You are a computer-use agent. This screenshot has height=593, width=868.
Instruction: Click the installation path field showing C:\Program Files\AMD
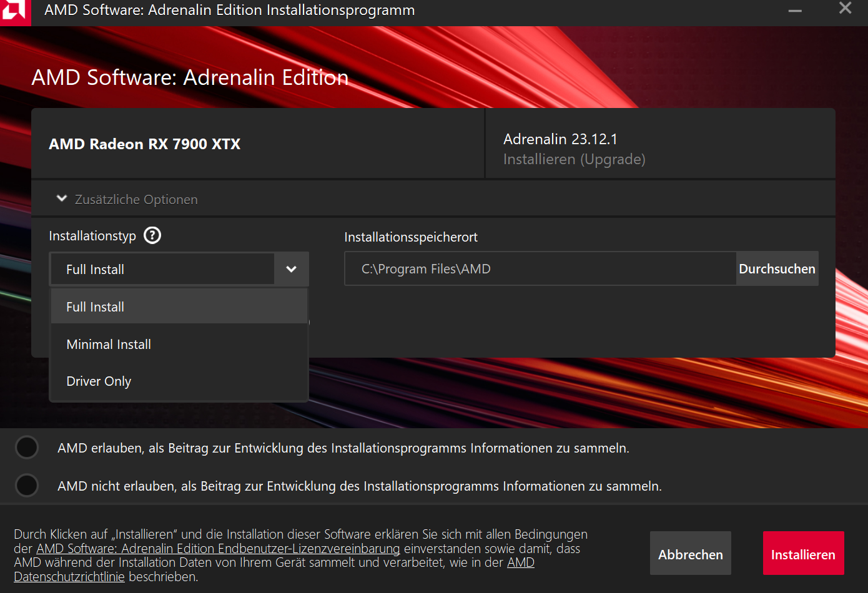pyautogui.click(x=540, y=268)
